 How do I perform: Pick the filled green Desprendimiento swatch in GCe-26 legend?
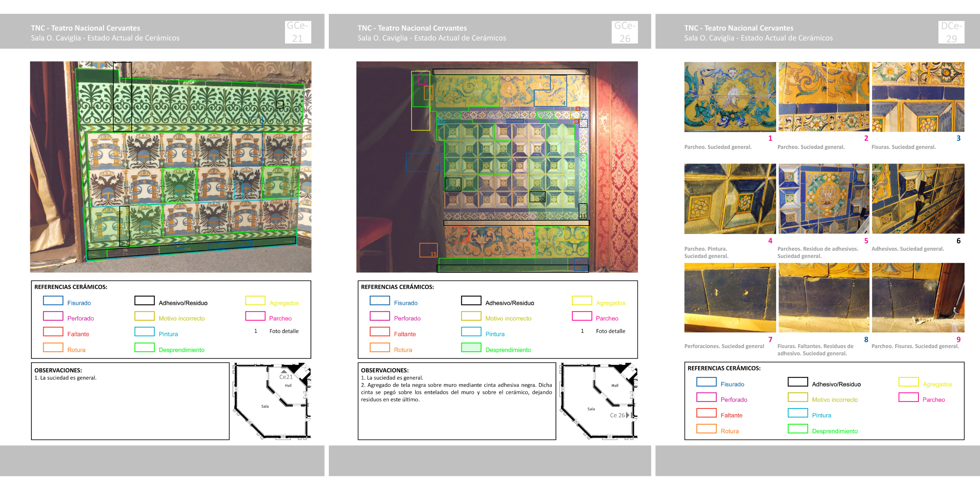(x=471, y=347)
